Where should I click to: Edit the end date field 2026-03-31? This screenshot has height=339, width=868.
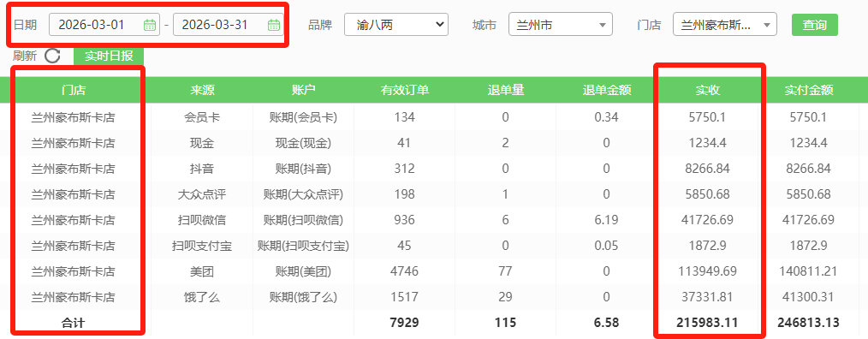pos(228,25)
